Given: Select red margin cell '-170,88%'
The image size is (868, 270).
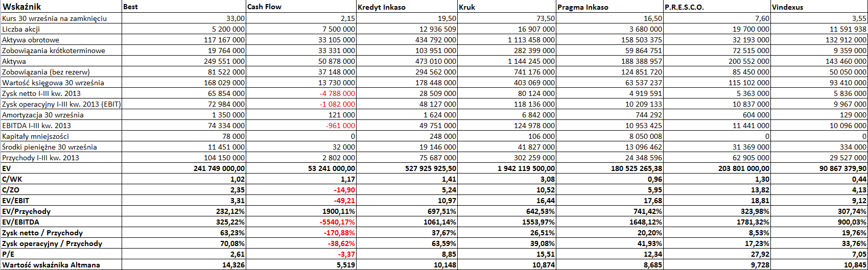Looking at the screenshot, I should tap(339, 233).
